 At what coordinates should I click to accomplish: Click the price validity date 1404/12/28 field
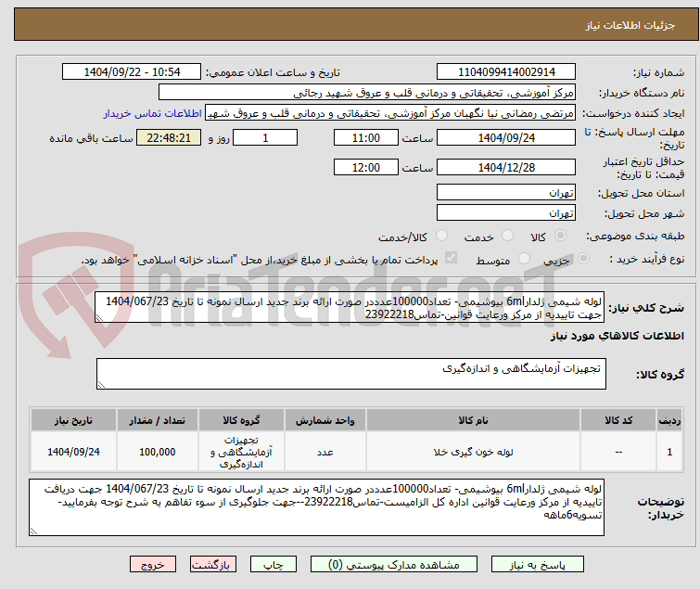pyautogui.click(x=506, y=168)
